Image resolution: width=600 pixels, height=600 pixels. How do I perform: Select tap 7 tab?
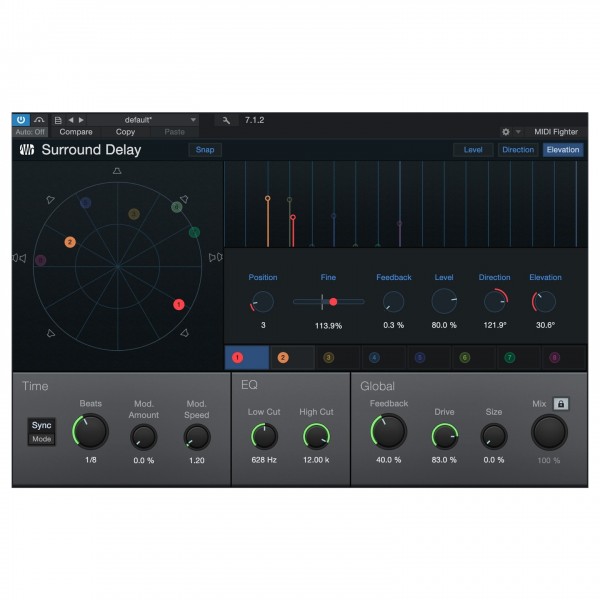pyautogui.click(x=519, y=357)
